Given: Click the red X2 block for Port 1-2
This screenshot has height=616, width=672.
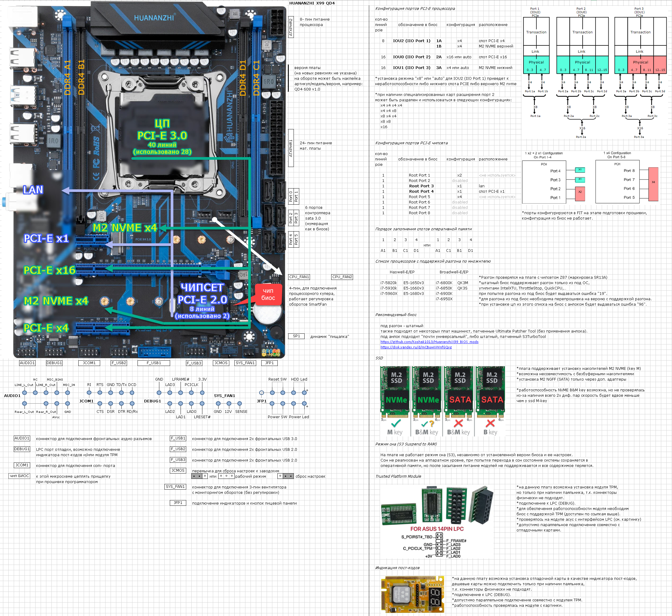Looking at the screenshot, I should [x=580, y=193].
